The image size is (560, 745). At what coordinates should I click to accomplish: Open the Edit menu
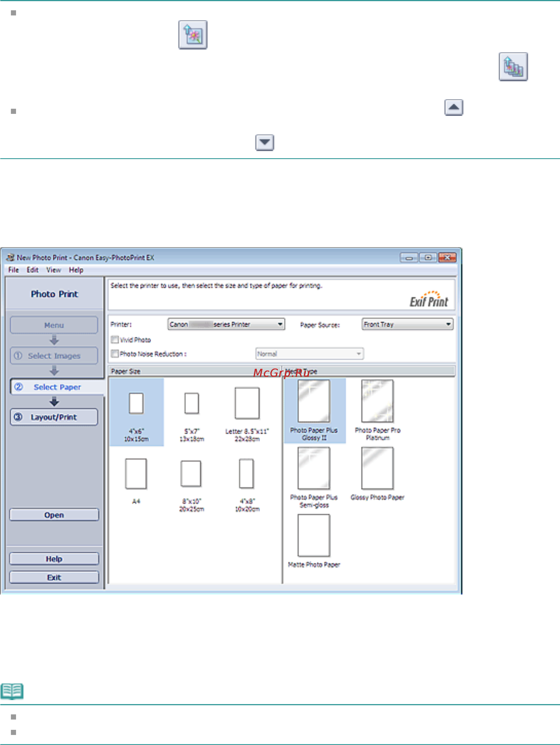pos(32,270)
